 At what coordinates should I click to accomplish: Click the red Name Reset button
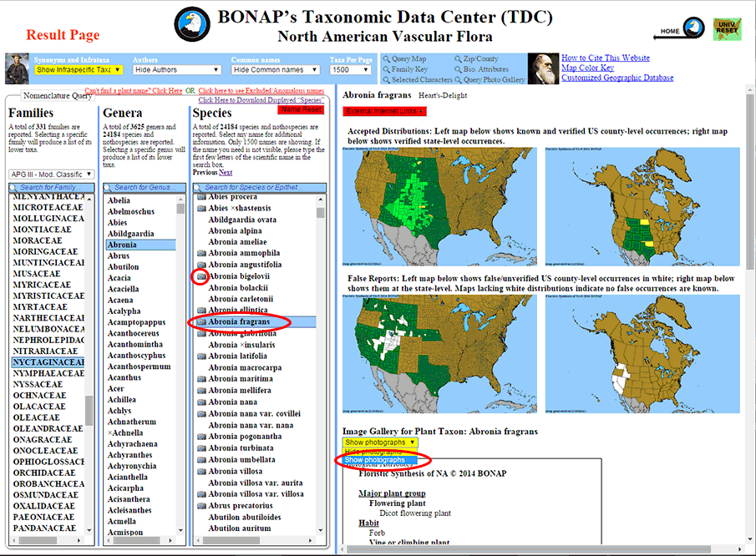[x=301, y=109]
